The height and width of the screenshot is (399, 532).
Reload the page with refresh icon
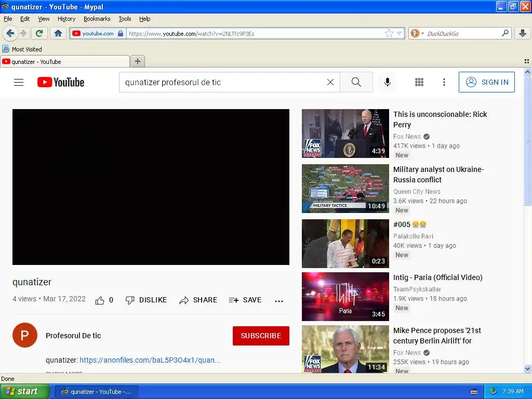click(39, 33)
